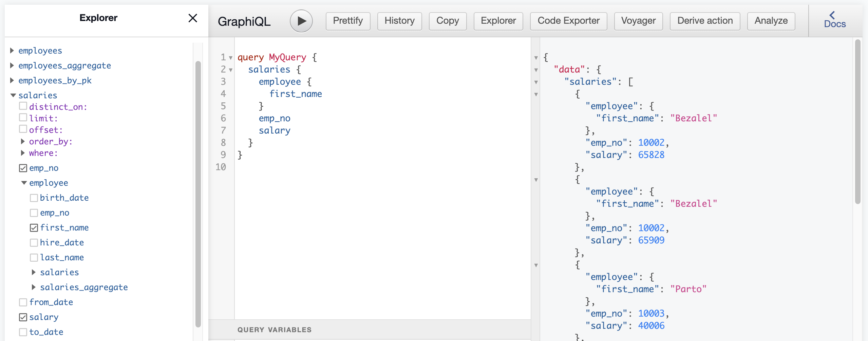Check from_date field
The width and height of the screenshot is (868, 341).
pyautogui.click(x=23, y=302)
